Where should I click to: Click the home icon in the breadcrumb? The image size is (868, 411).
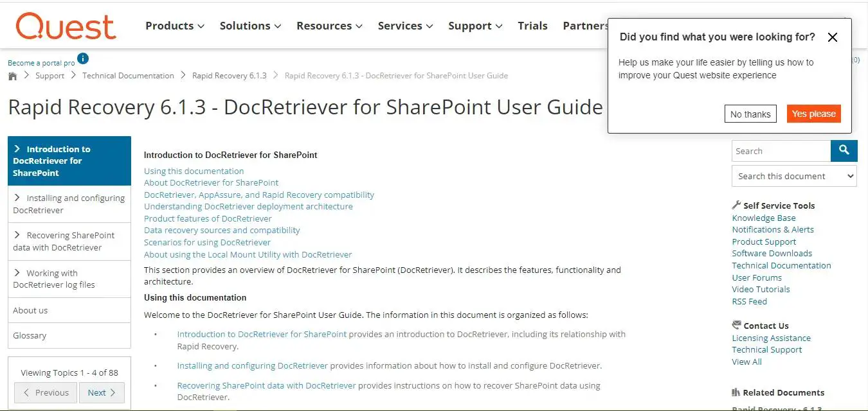(13, 76)
